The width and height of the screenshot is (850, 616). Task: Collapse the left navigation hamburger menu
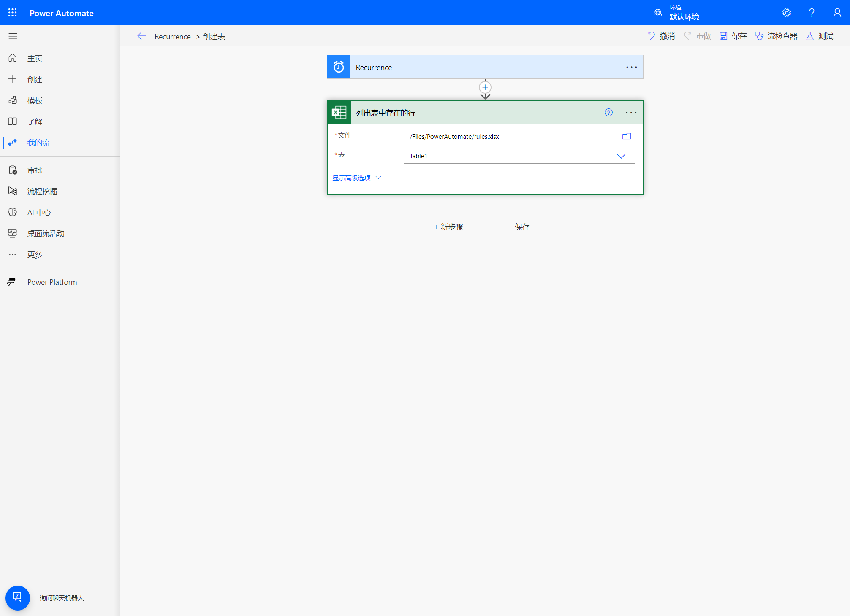[13, 36]
